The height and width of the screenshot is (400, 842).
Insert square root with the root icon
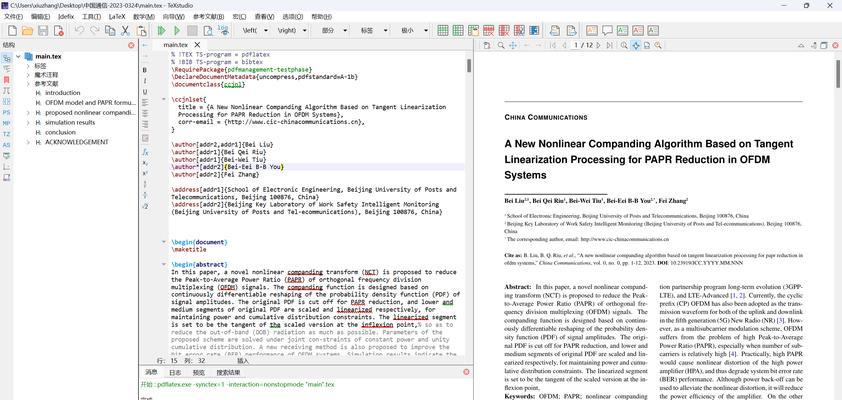coord(145,206)
